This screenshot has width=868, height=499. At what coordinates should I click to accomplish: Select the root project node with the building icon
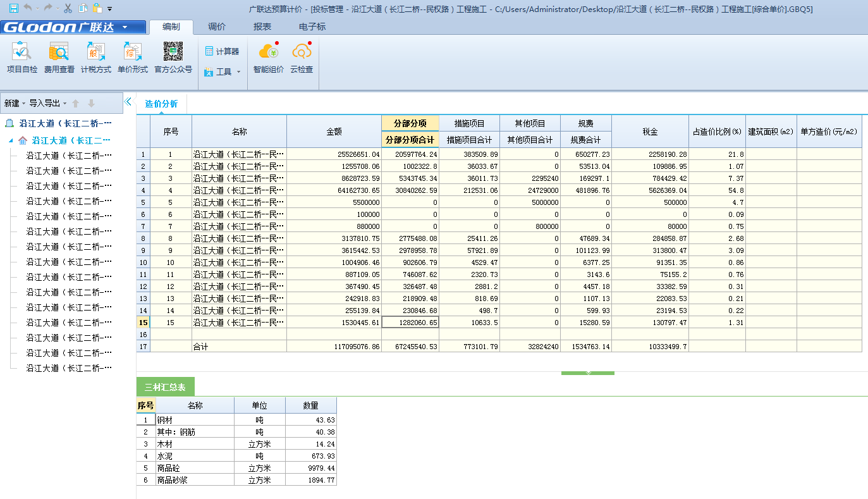pyautogui.click(x=58, y=123)
